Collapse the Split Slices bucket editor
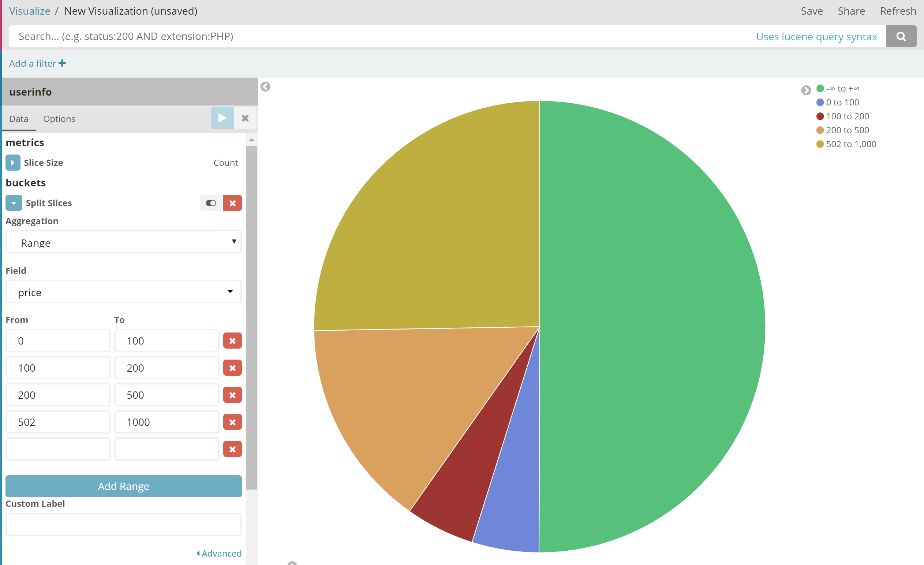Viewport: 924px width, 565px height. (x=14, y=203)
